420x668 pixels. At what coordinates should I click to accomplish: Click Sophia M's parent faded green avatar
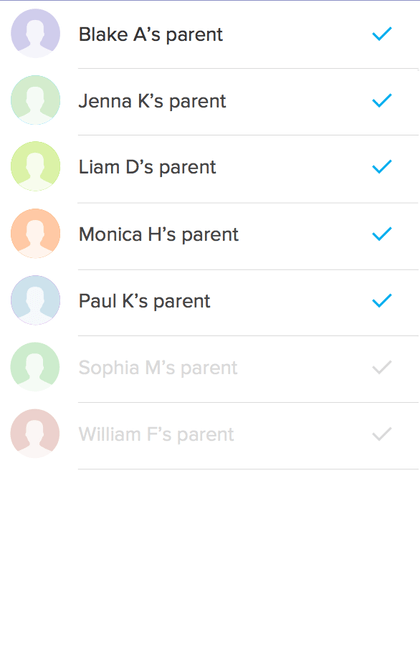pyautogui.click(x=35, y=367)
